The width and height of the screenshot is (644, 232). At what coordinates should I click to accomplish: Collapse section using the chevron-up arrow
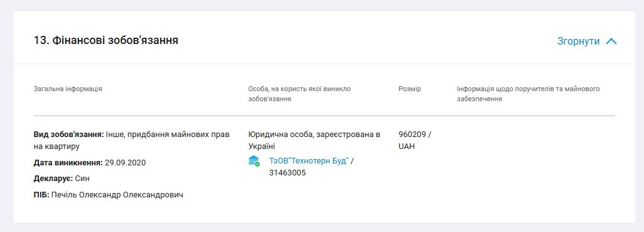611,41
